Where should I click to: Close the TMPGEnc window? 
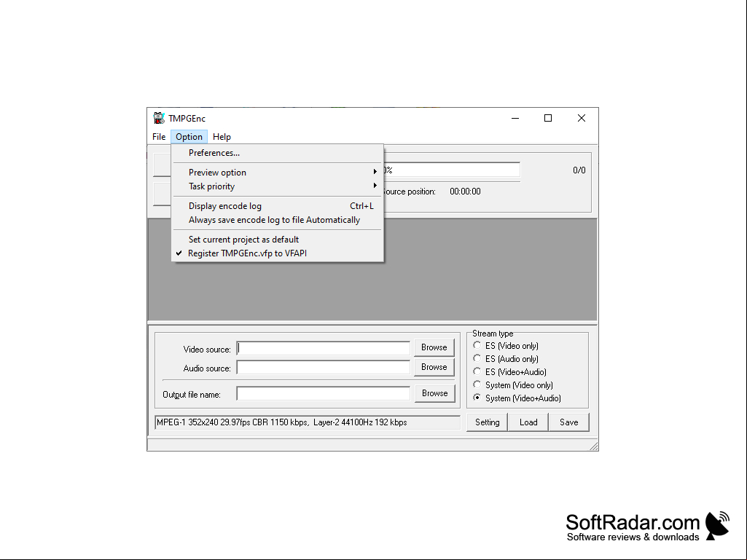tap(582, 118)
